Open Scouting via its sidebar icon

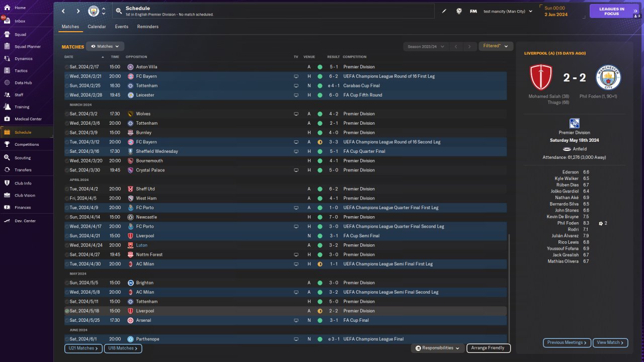coord(7,158)
